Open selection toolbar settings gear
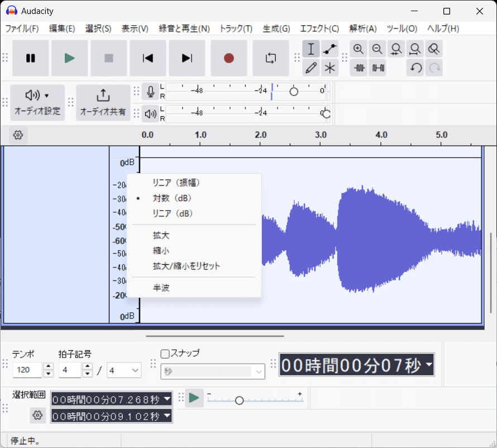Image resolution: width=497 pixels, height=448 pixels. (x=38, y=416)
